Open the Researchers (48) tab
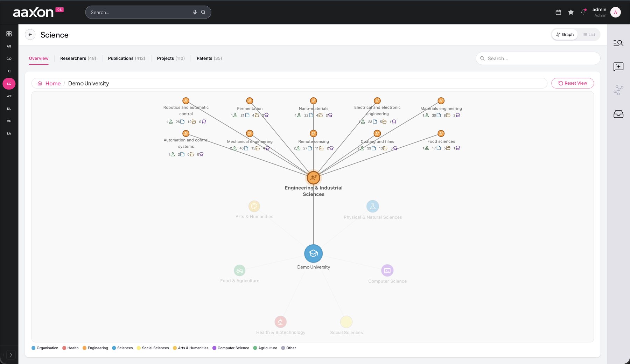This screenshot has height=364, width=630. coord(78,58)
